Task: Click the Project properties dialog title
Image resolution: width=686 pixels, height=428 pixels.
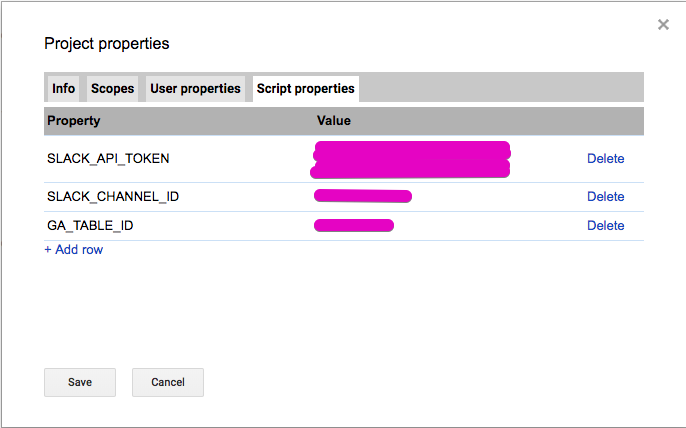Action: point(107,44)
